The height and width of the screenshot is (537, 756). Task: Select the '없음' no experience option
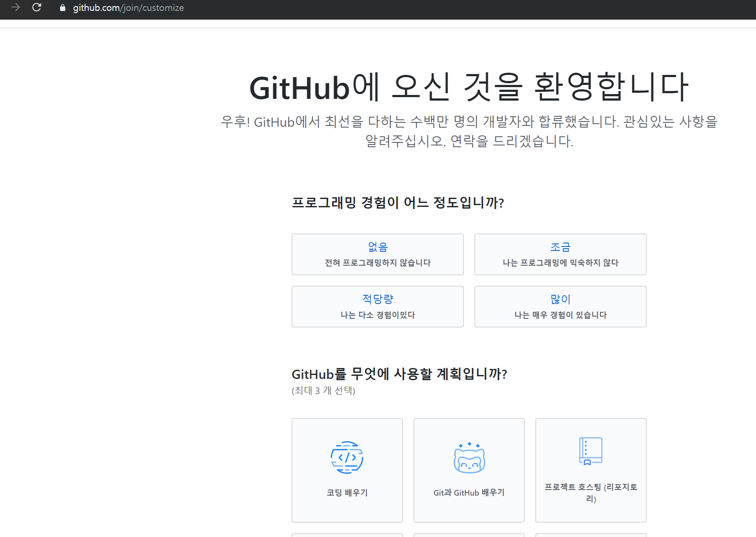(378, 254)
